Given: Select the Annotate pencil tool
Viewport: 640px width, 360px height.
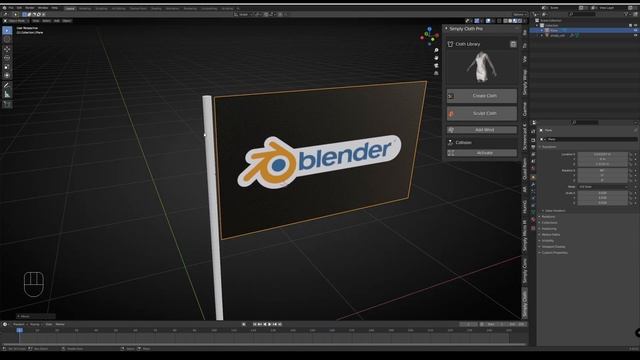Looking at the screenshot, I should (x=7, y=85).
